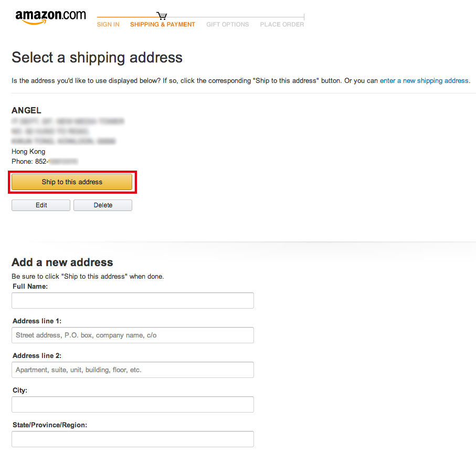The image size is (476, 453).
Task: Click into the City field
Action: [132, 404]
